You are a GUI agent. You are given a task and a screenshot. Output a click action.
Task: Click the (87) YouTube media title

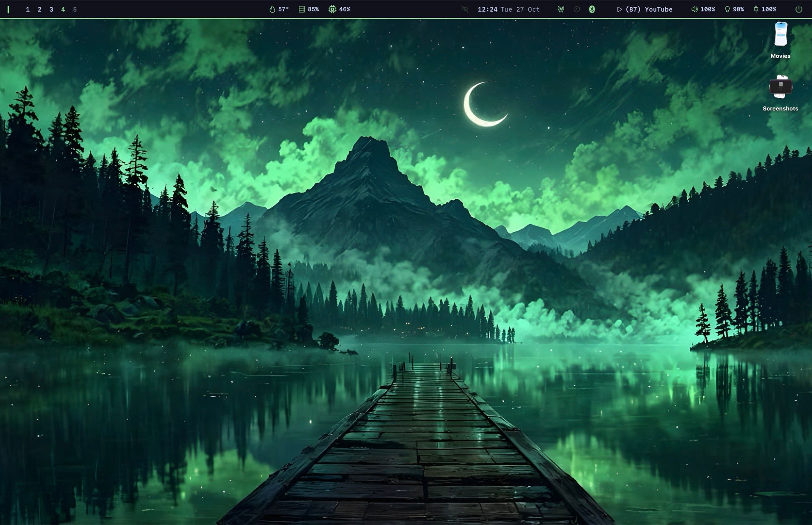[x=649, y=9]
